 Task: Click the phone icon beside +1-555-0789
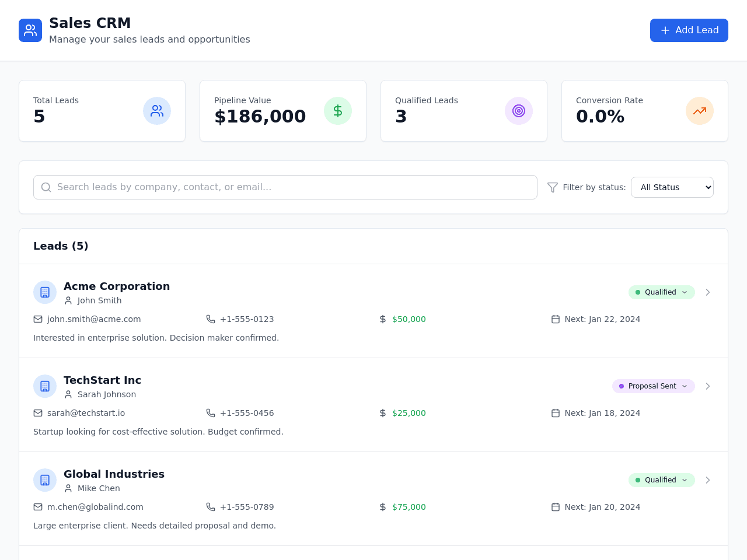tap(211, 507)
